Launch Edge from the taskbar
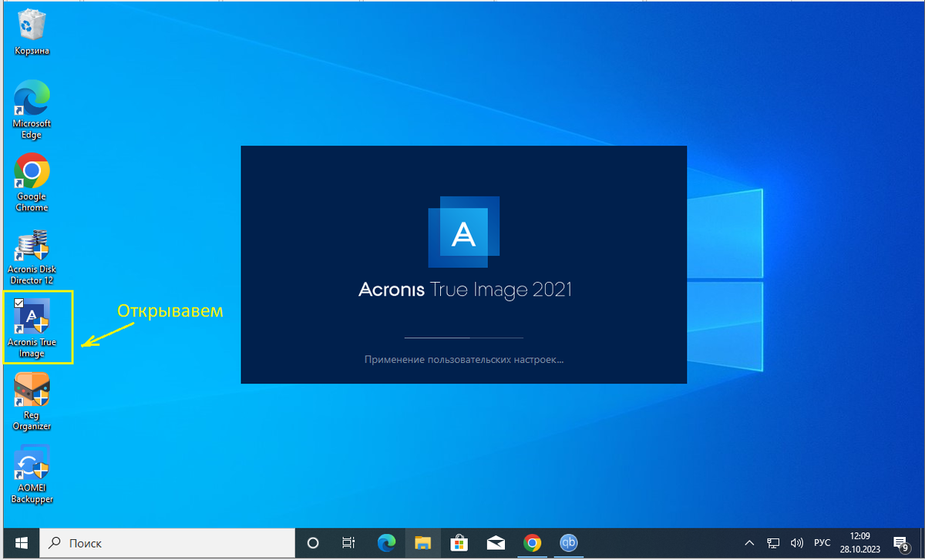 (386, 543)
